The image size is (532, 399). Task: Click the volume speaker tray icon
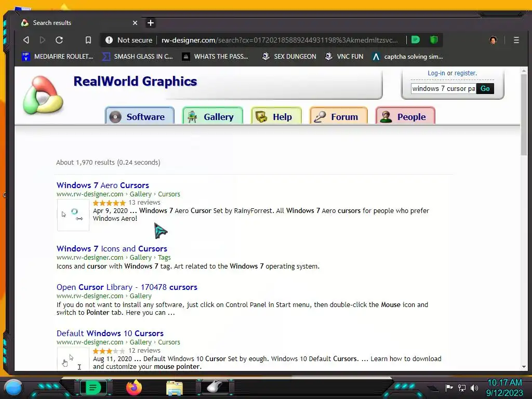tap(474, 388)
